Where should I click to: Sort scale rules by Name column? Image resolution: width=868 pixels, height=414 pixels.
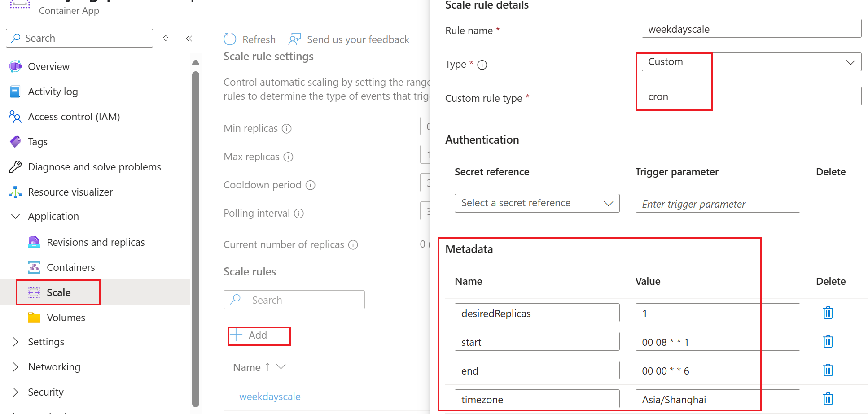[x=247, y=367]
